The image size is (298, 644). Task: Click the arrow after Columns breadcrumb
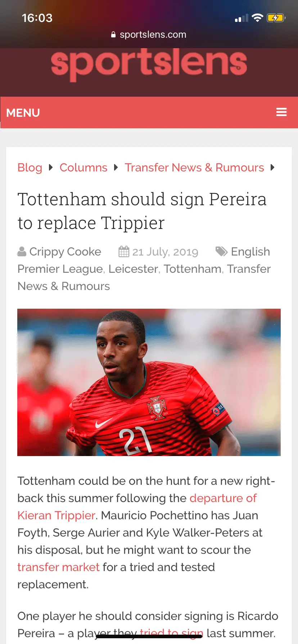(x=116, y=167)
